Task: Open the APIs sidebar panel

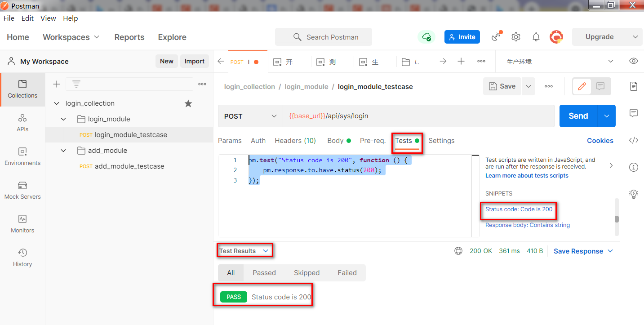Action: [x=22, y=123]
